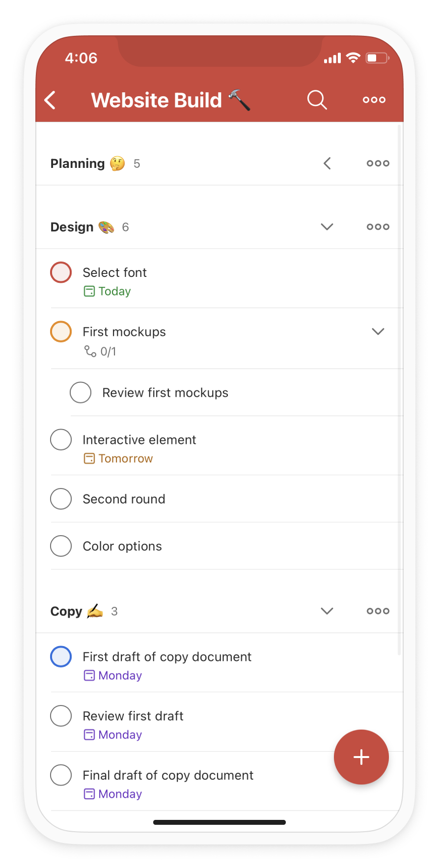Image resolution: width=439 pixels, height=868 pixels.
Task: Open Planning section more options
Action: [378, 163]
